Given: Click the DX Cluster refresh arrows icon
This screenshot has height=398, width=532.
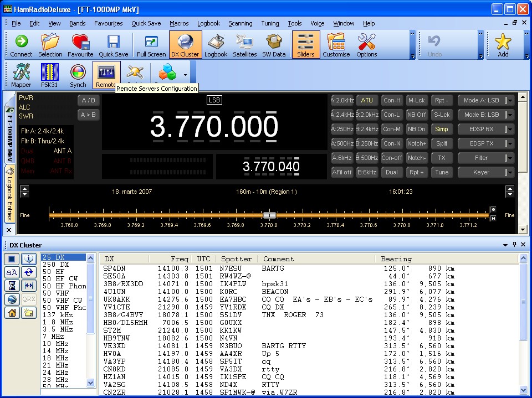Looking at the screenshot, I should pyautogui.click(x=29, y=272).
